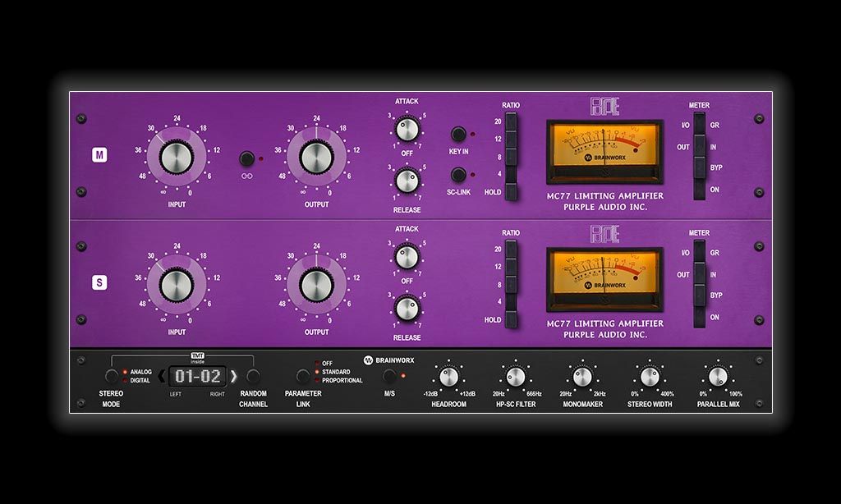
Task: Select previous TMT channel with left chevron
Action: click(x=162, y=377)
